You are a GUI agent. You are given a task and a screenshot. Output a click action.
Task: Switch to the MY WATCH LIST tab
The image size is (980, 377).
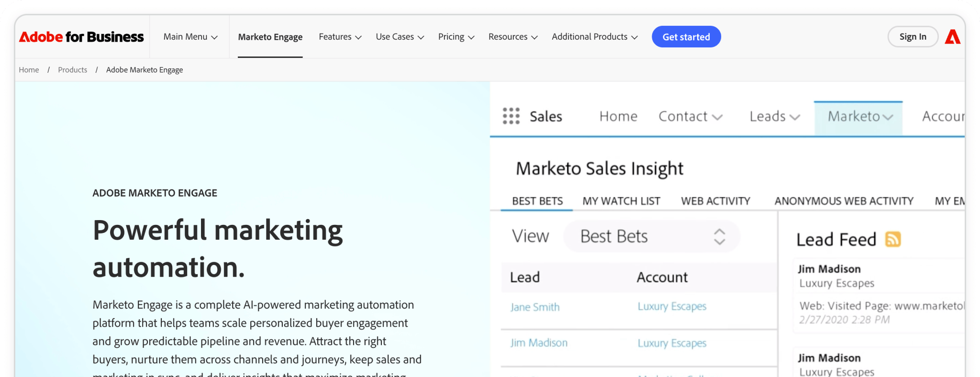pos(621,201)
